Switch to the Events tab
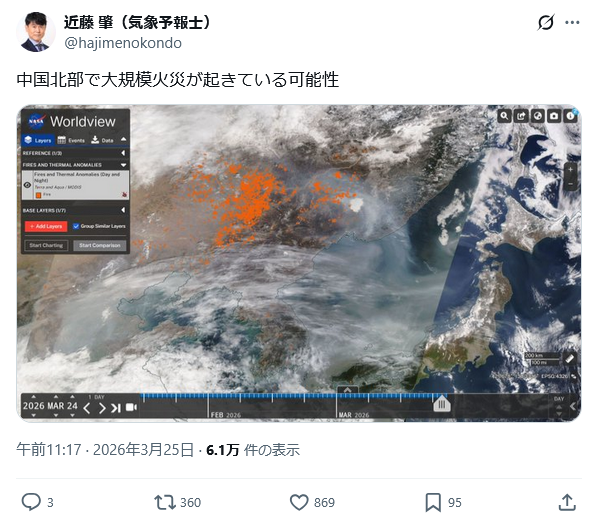598x521 pixels. [71, 140]
